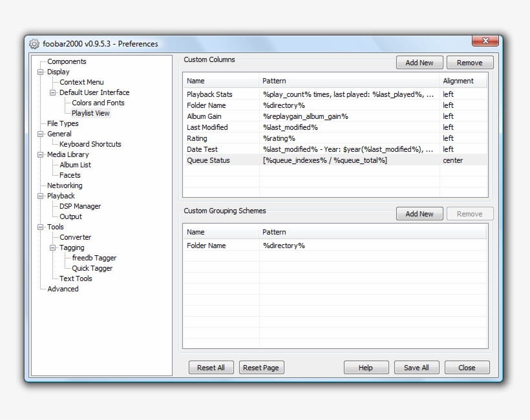
Task: Collapse the Default User Interface node
Action: coord(53,92)
